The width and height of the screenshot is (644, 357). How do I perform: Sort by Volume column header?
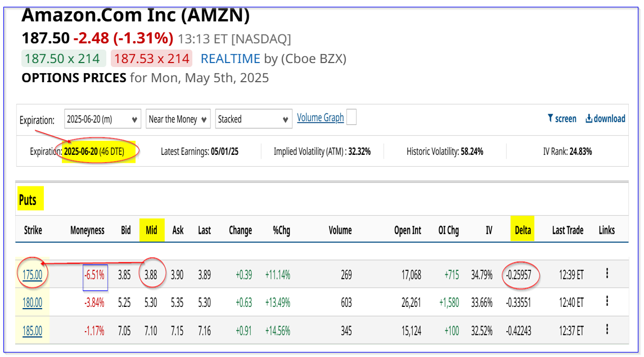340,230
